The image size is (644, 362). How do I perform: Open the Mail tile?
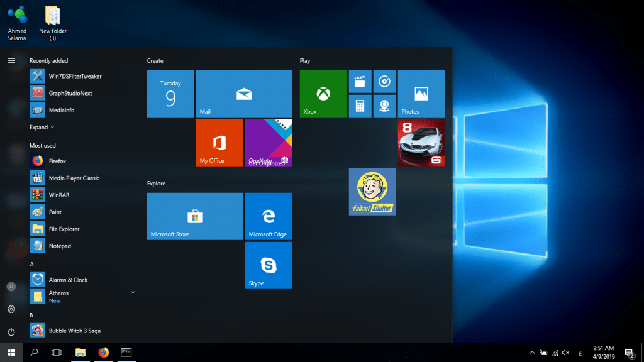(x=244, y=94)
